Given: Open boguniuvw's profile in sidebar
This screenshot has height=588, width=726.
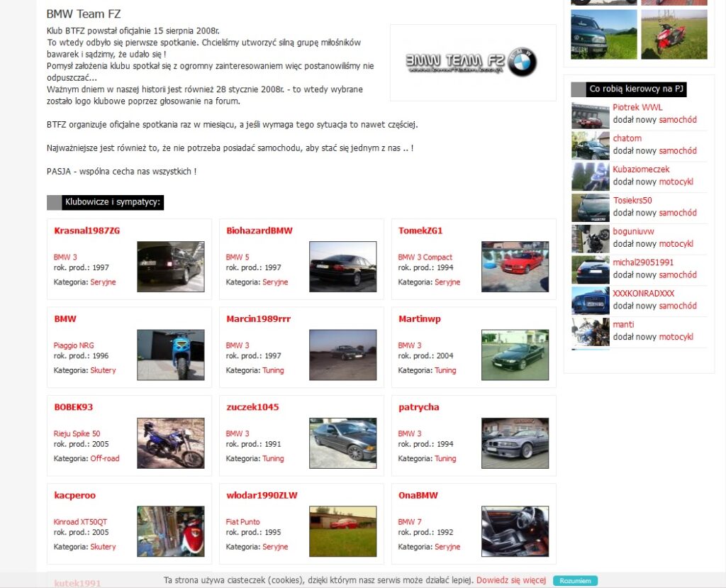Looking at the screenshot, I should point(633,231).
